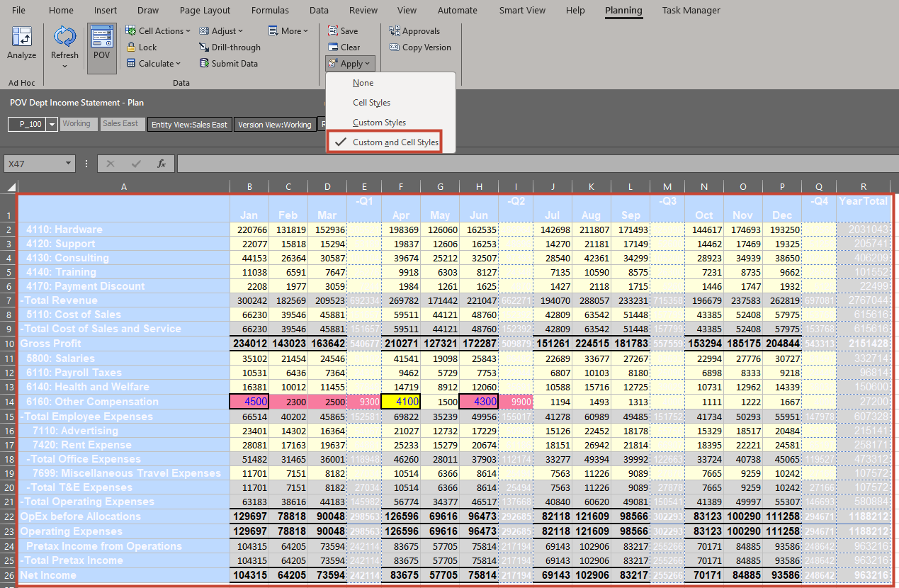Click the P_100 POV member box
Viewport: 899px width, 588px height.
click(x=28, y=125)
